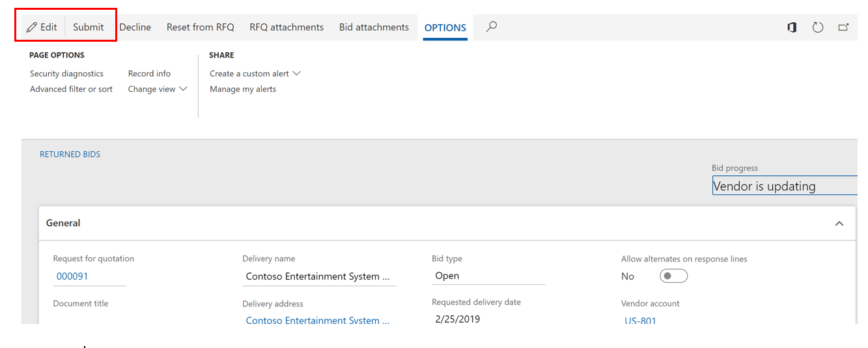Toggle Allow alternates on response lines
This screenshot has height=348, width=868.
tap(673, 276)
